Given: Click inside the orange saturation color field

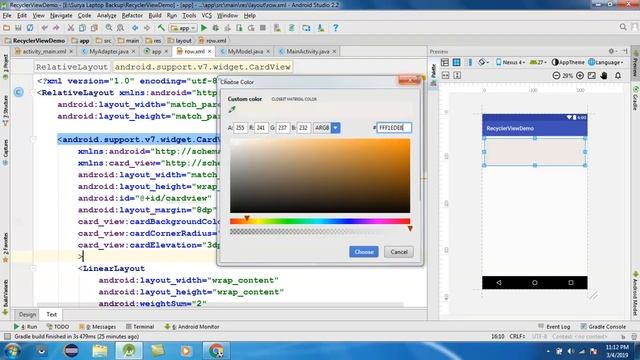Looking at the screenshot, I should (x=320, y=176).
